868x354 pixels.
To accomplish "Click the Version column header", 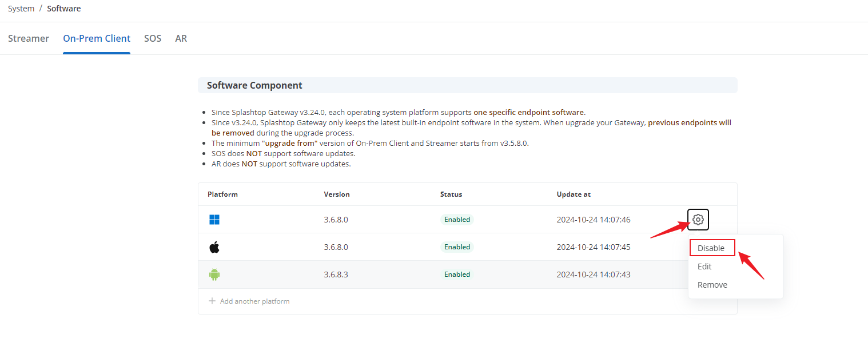I will pyautogui.click(x=337, y=194).
